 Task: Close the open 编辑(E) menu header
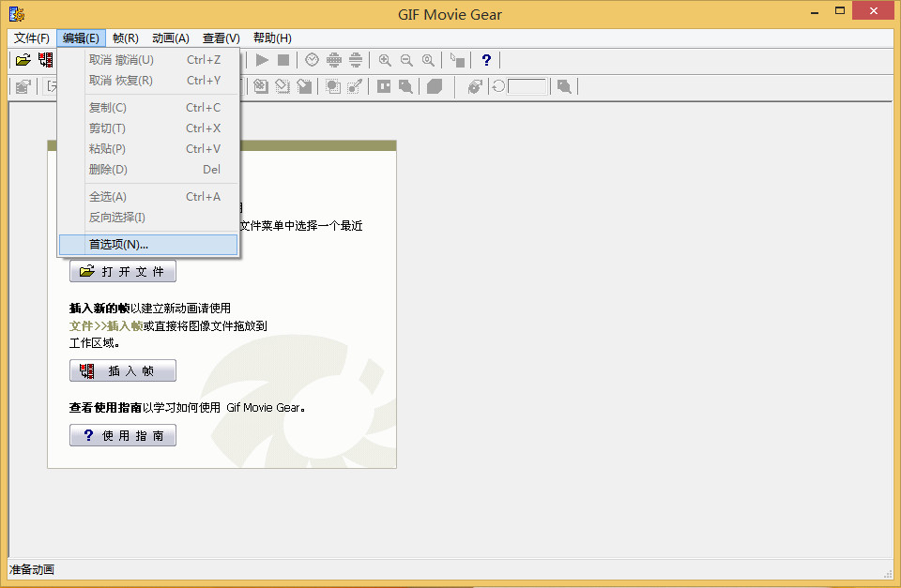point(81,38)
